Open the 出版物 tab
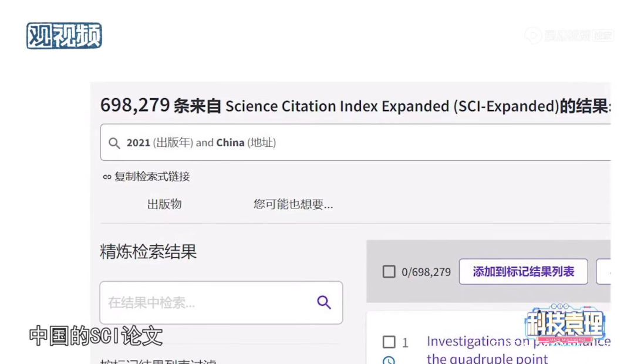The width and height of the screenshot is (634, 364). click(x=164, y=204)
